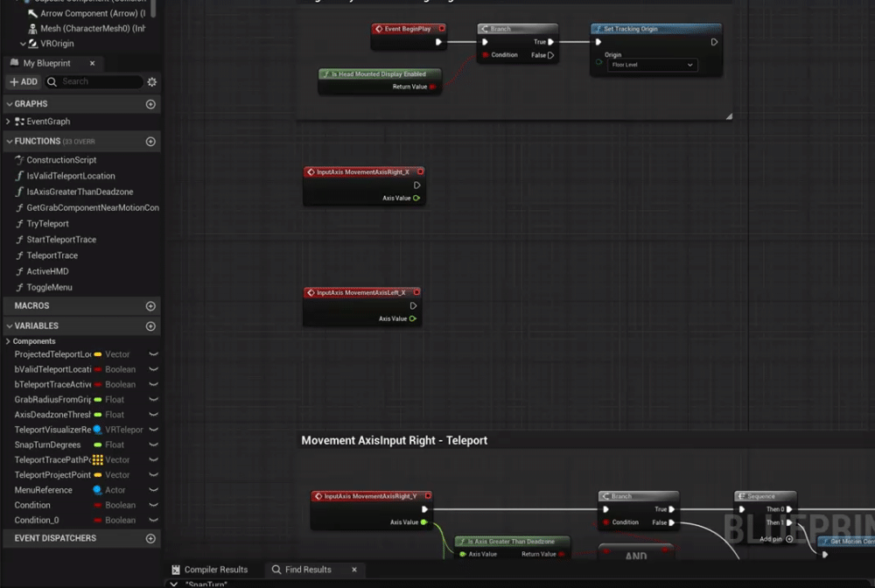Toggle visibility eye for MenuReference variable
The width and height of the screenshot is (875, 588).
(x=153, y=490)
